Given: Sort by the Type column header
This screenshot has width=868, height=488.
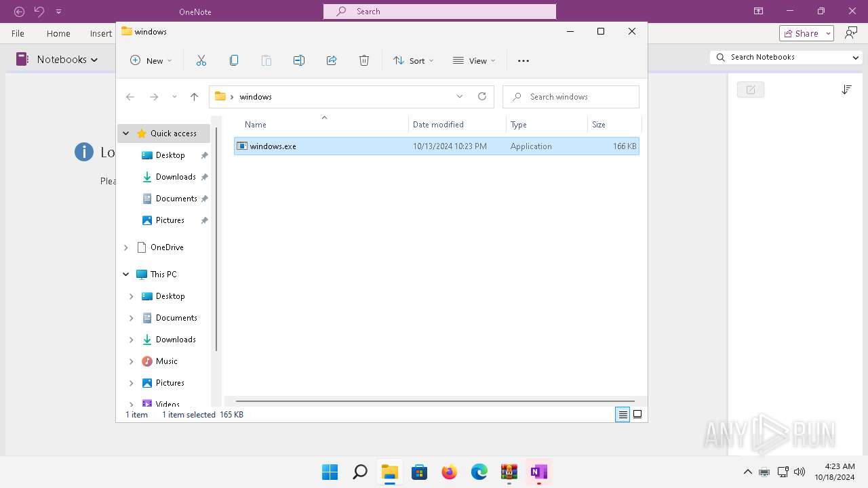Looking at the screenshot, I should [x=519, y=125].
